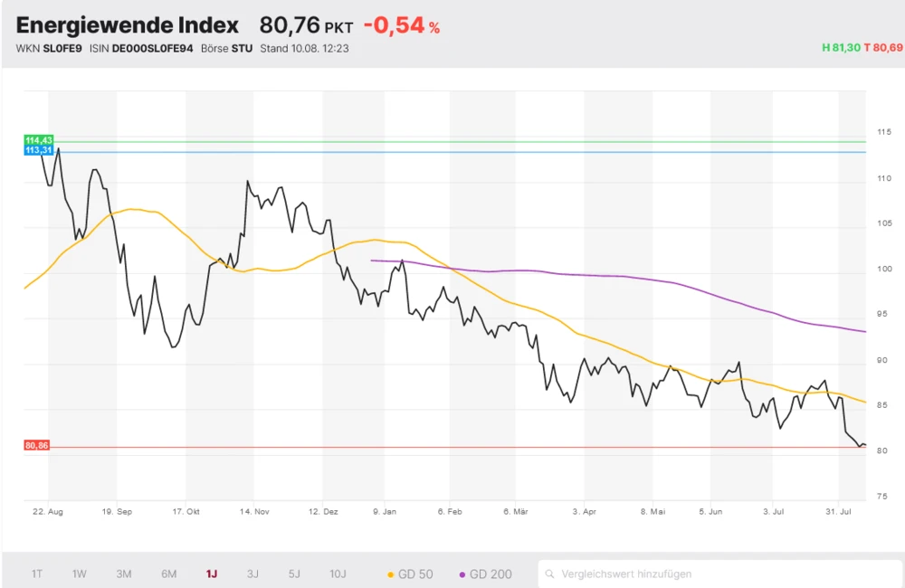Click the Börse STU exchange label
The image size is (905, 588).
[226, 48]
